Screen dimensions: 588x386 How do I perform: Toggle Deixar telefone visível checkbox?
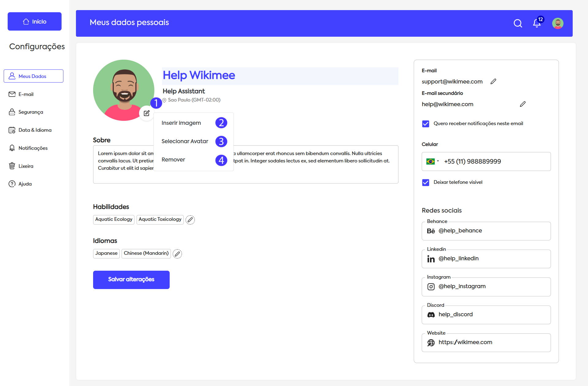click(425, 182)
